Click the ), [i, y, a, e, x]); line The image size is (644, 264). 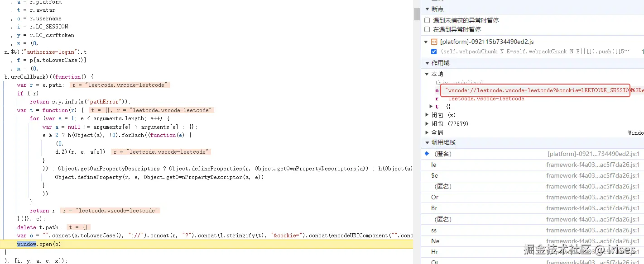(36, 261)
